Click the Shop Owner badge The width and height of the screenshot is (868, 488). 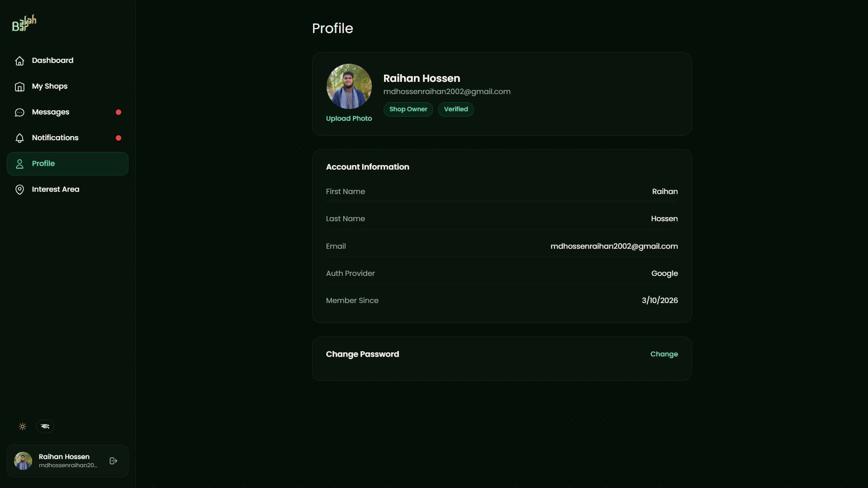408,109
